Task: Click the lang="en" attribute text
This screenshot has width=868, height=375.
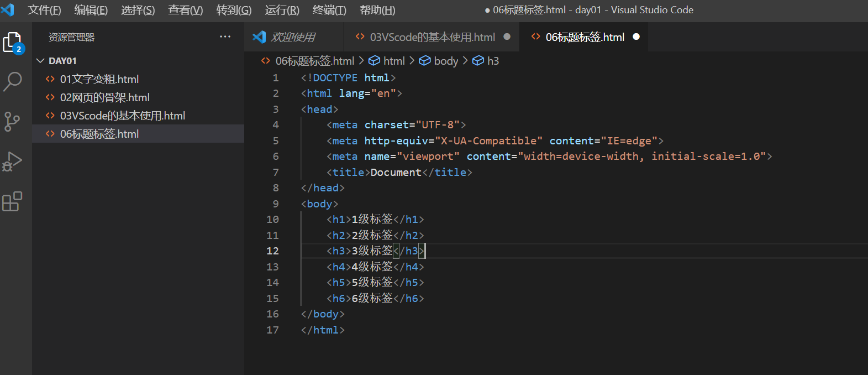Action: (367, 93)
